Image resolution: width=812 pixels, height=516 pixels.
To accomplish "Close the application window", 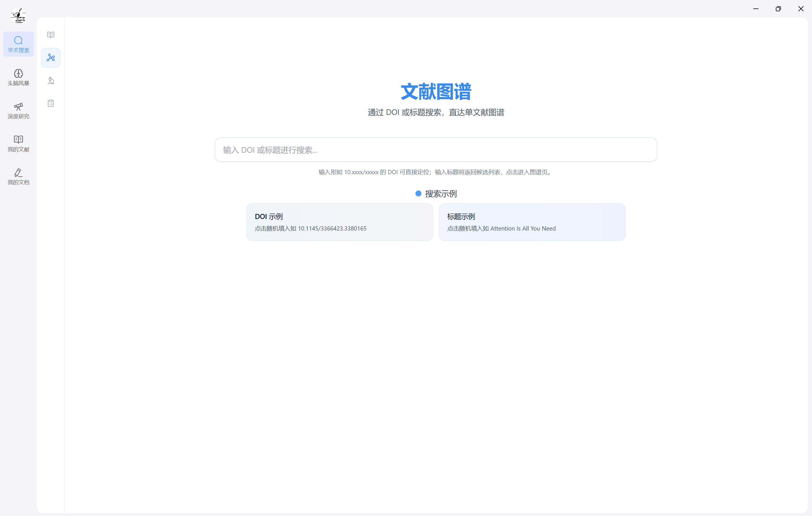I will click(800, 9).
